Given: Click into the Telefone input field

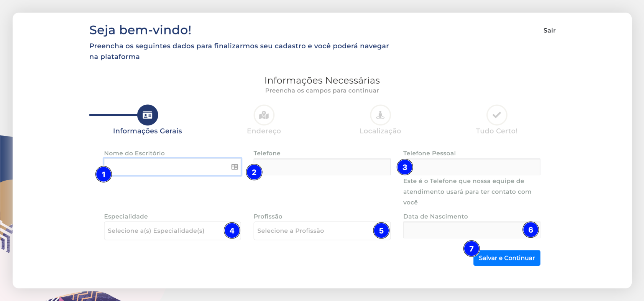Looking at the screenshot, I should (x=326, y=167).
